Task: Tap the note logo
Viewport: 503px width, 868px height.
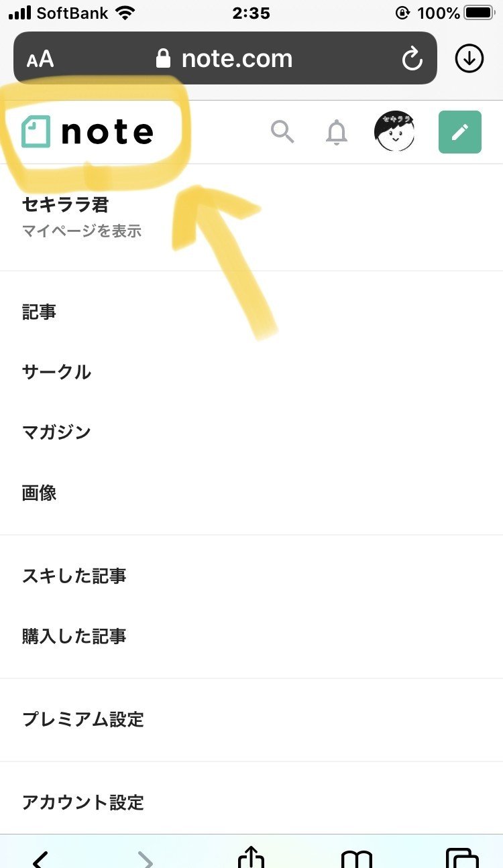Action: [x=87, y=132]
